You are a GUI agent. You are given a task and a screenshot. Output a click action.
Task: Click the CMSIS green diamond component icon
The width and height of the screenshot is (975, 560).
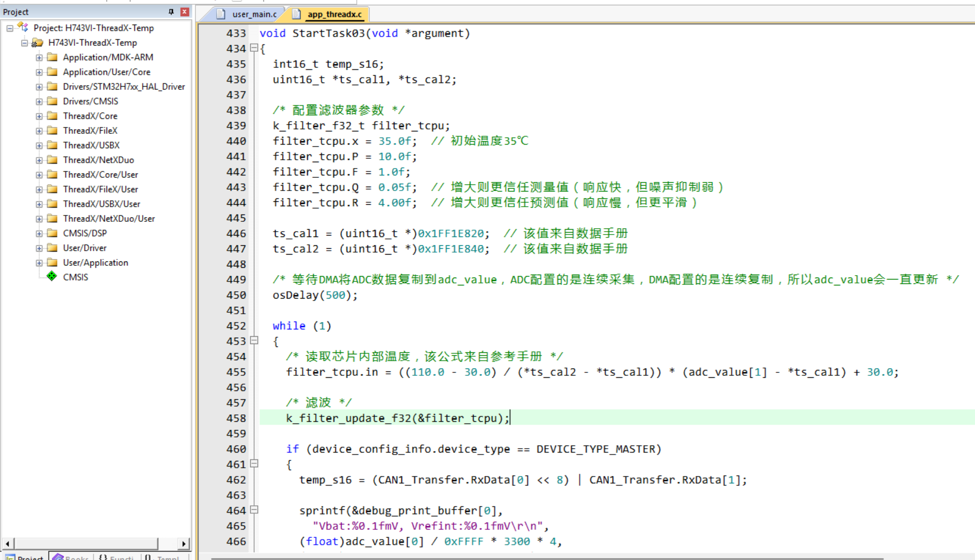(52, 277)
